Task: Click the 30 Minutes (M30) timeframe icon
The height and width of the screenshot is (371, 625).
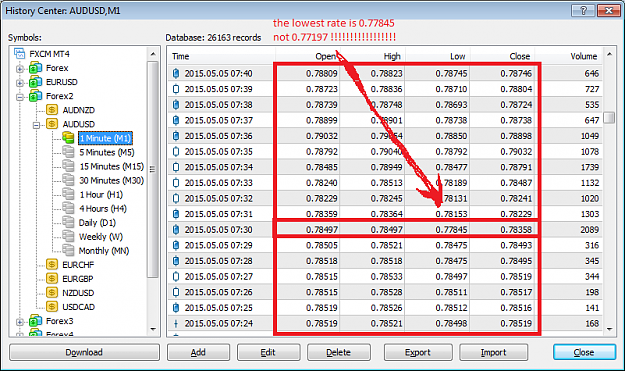Action: (68, 180)
